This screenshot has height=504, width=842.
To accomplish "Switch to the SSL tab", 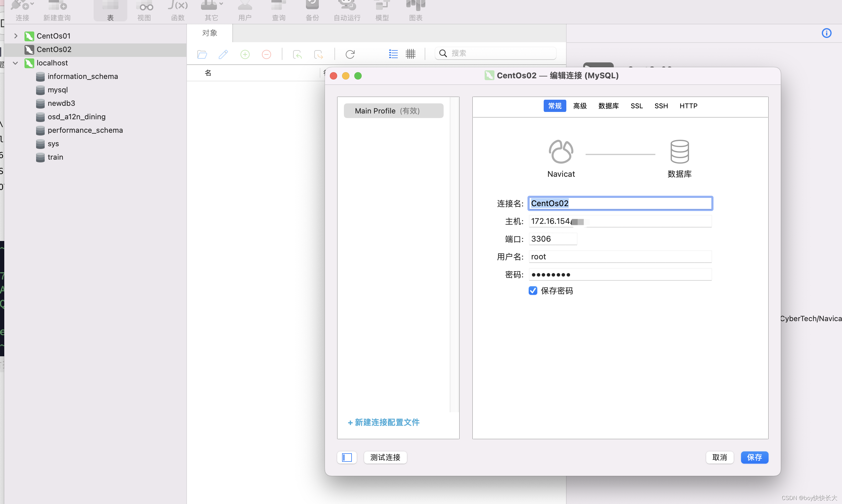I will 637,106.
